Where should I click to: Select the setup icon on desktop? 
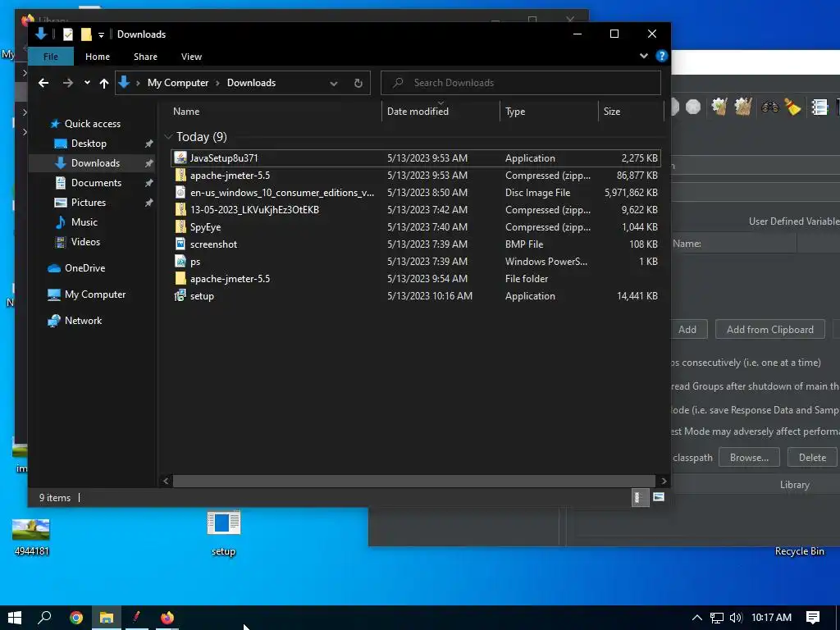coord(223,533)
